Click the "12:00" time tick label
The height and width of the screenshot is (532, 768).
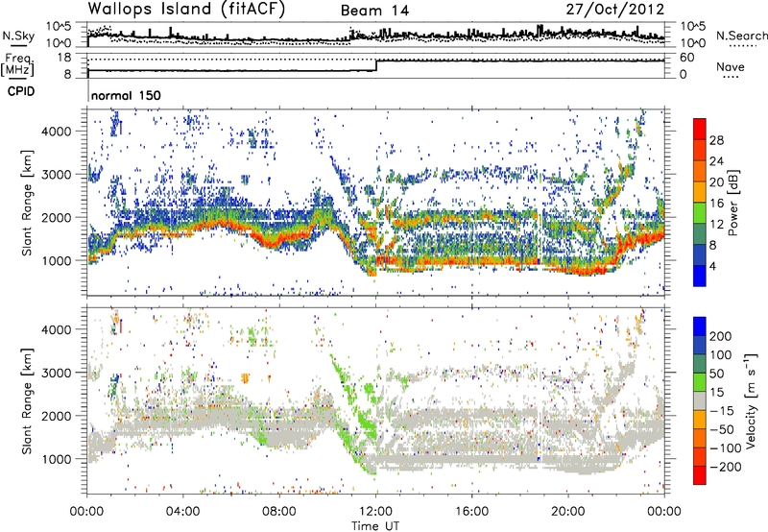click(375, 512)
